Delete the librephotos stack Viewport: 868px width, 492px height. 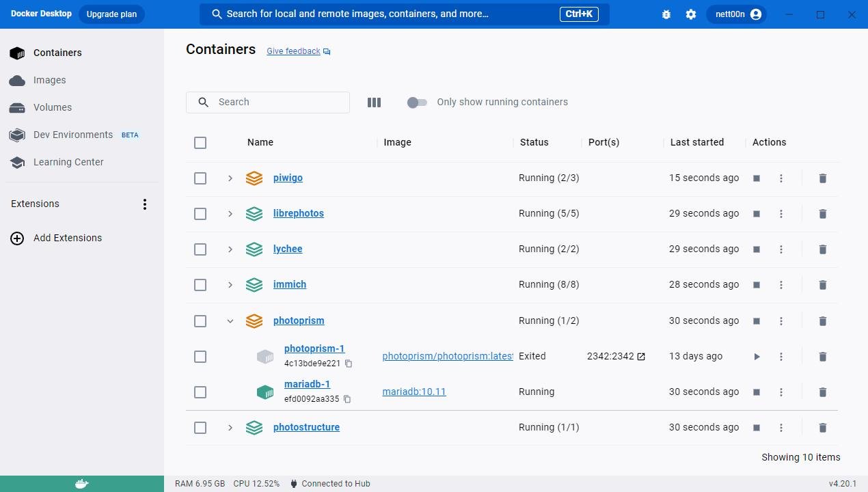point(822,214)
